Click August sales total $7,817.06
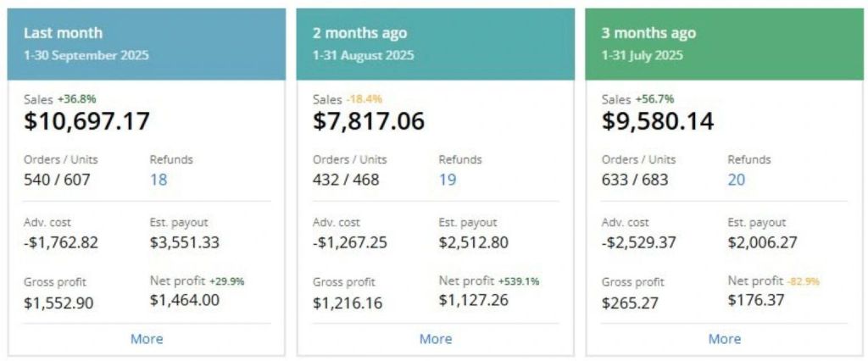Image resolution: width=868 pixels, height=361 pixels. 369,121
